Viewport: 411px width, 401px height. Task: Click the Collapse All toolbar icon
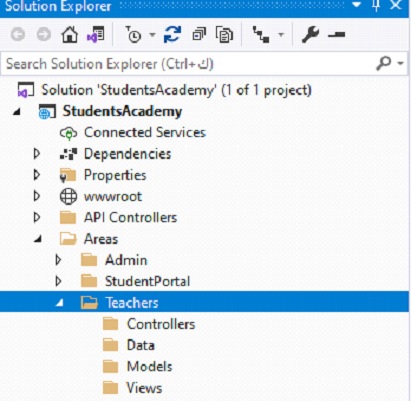199,34
